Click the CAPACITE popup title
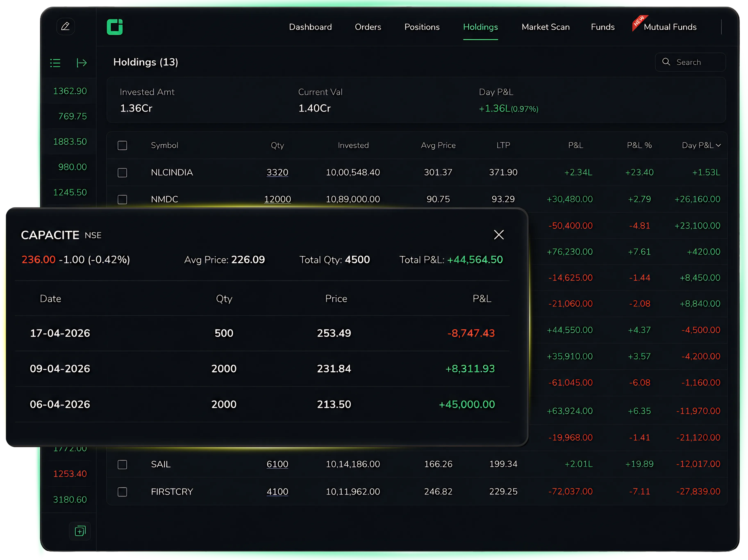This screenshot has width=748, height=560. 50,235
